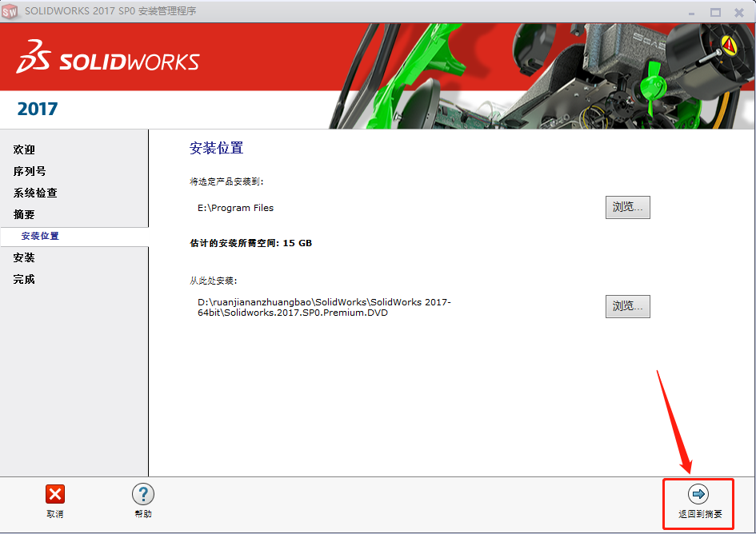The height and width of the screenshot is (534, 756).
Task: Select the 摘要 step in the sidebar
Action: (24, 214)
